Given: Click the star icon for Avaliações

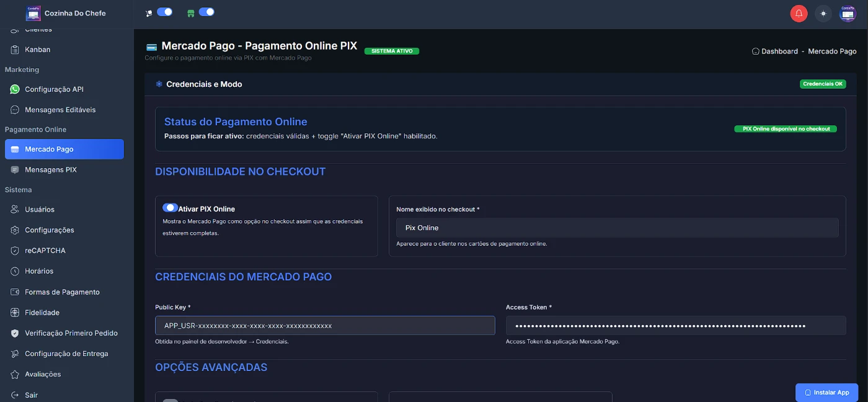Looking at the screenshot, I should tap(15, 374).
